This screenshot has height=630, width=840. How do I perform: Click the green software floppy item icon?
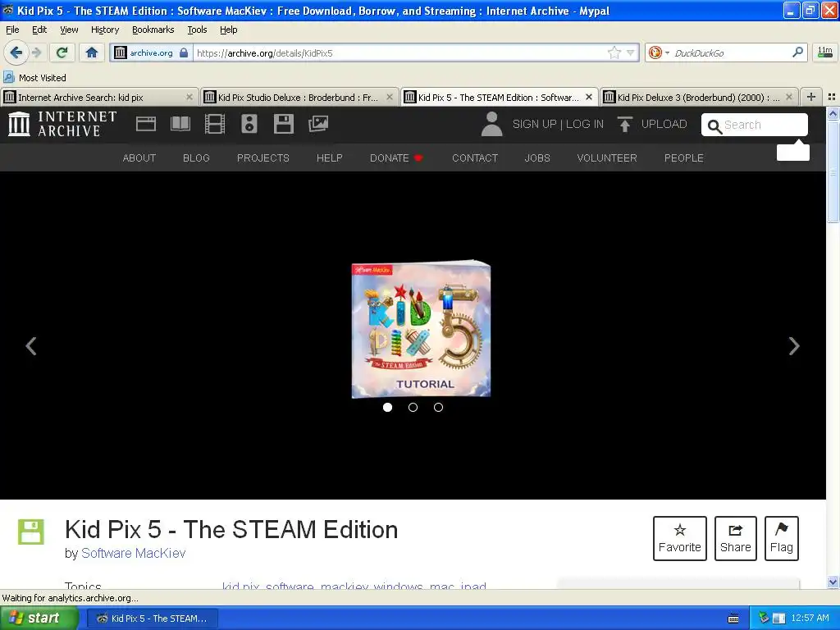(31, 532)
